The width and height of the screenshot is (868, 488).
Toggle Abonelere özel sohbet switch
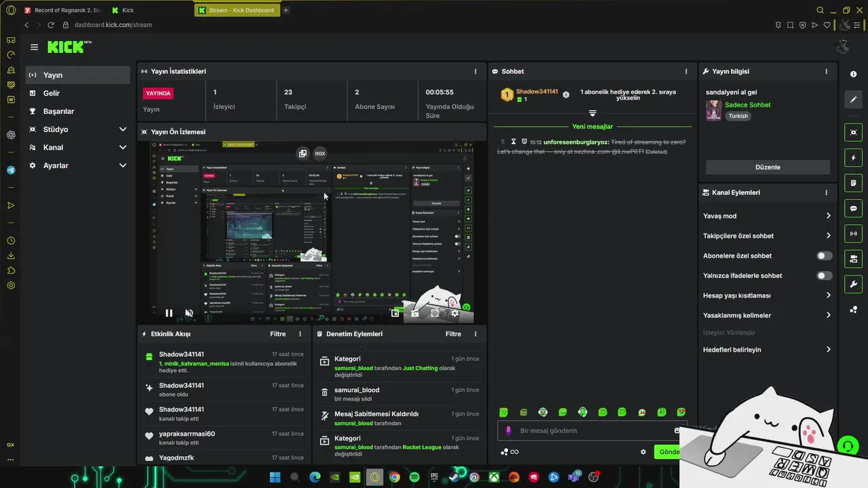point(824,256)
